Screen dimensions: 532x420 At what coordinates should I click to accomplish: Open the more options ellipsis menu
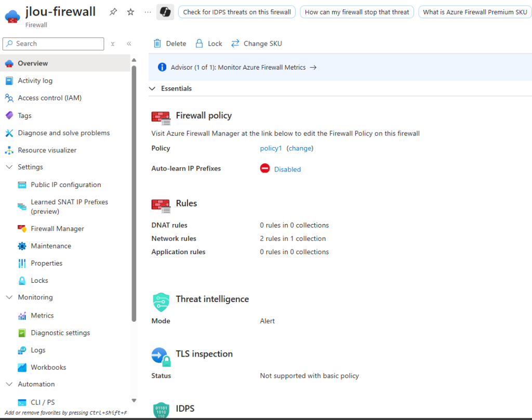(148, 12)
